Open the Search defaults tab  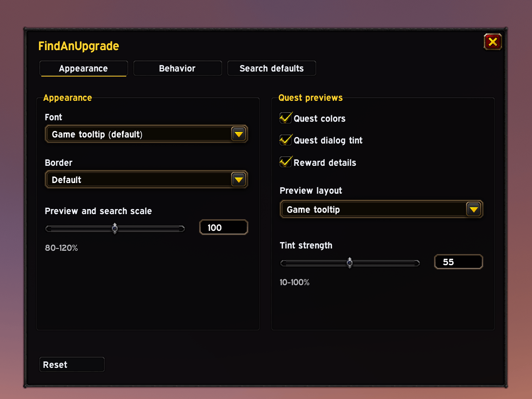pos(272,69)
